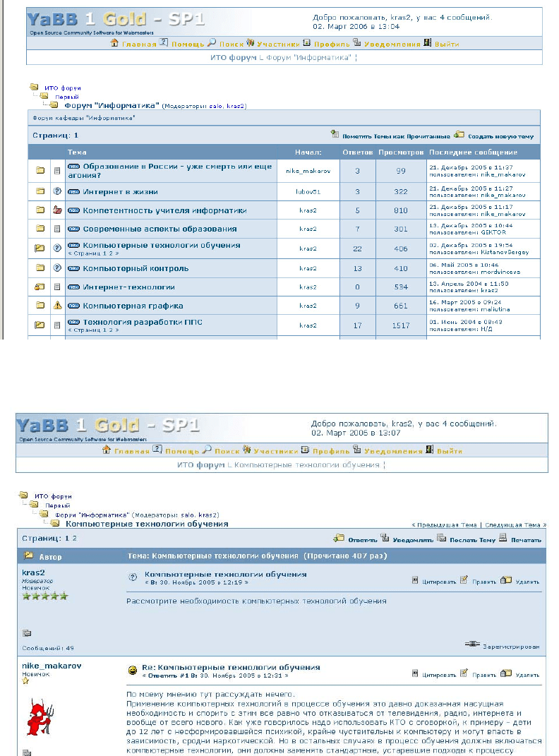
Task: Click the smiley icon beside Re: Компьютерные технологии обучения
Action: point(132,670)
